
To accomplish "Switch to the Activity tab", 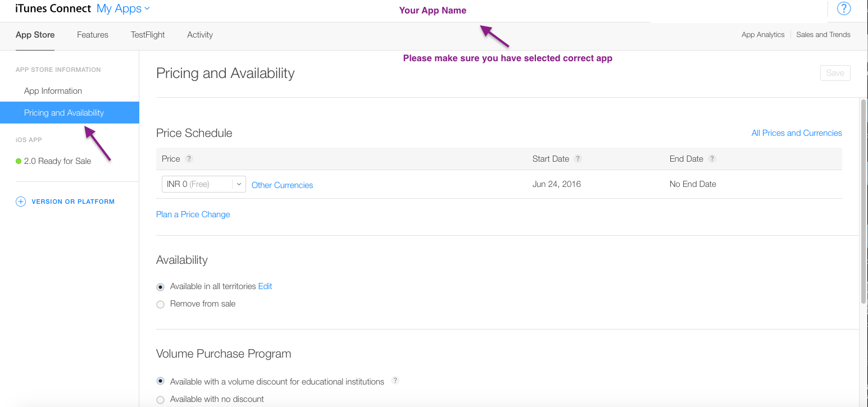I will (x=200, y=35).
